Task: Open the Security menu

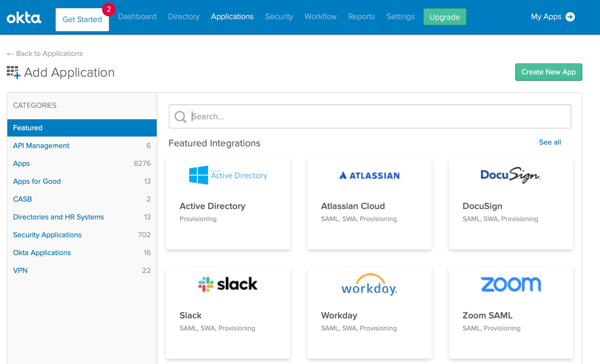Action: click(279, 17)
